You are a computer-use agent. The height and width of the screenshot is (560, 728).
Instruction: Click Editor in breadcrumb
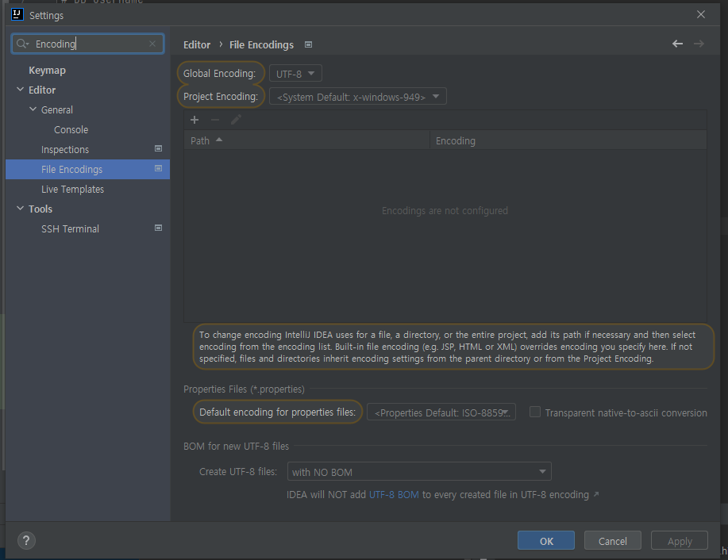click(196, 44)
